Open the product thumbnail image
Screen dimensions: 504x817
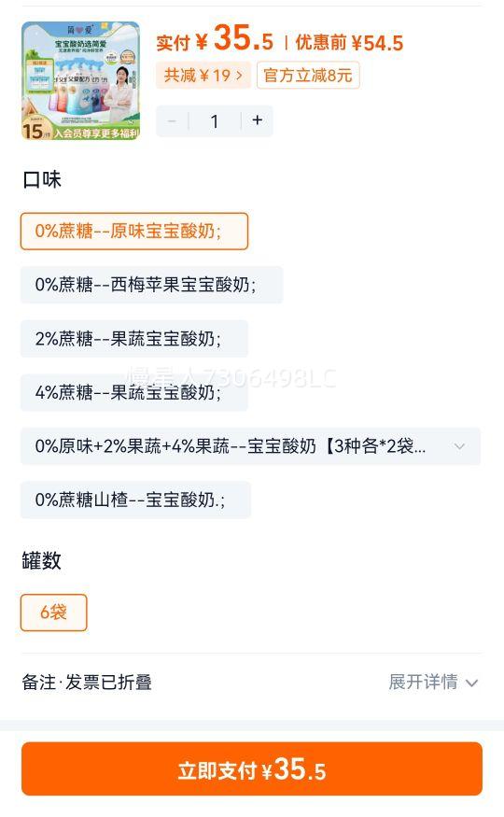80,80
